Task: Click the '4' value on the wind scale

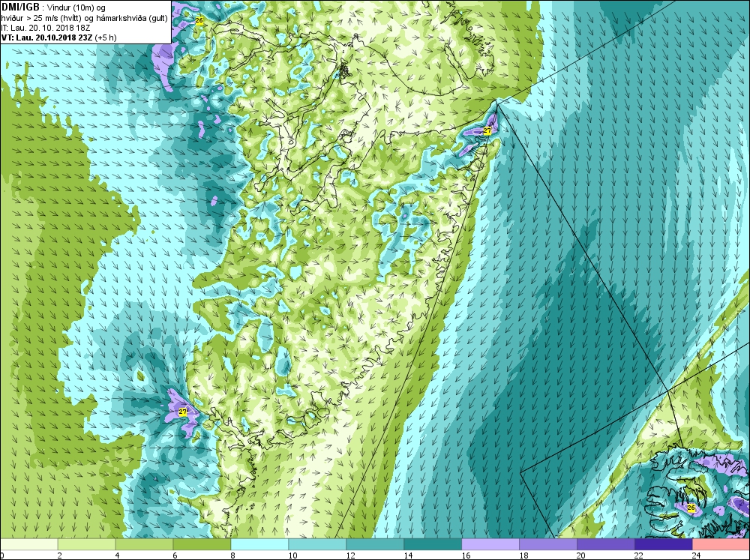Action: coord(117,556)
